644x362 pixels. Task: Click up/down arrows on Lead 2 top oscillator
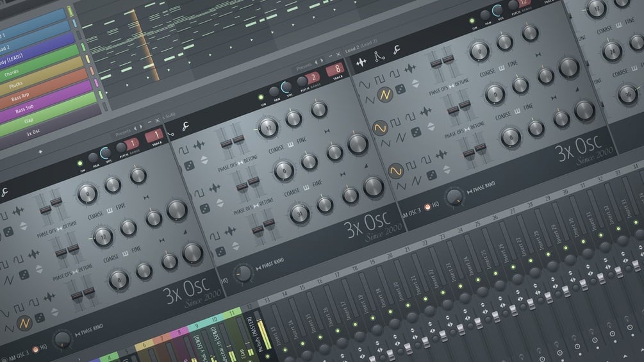pyautogui.click(x=415, y=83)
